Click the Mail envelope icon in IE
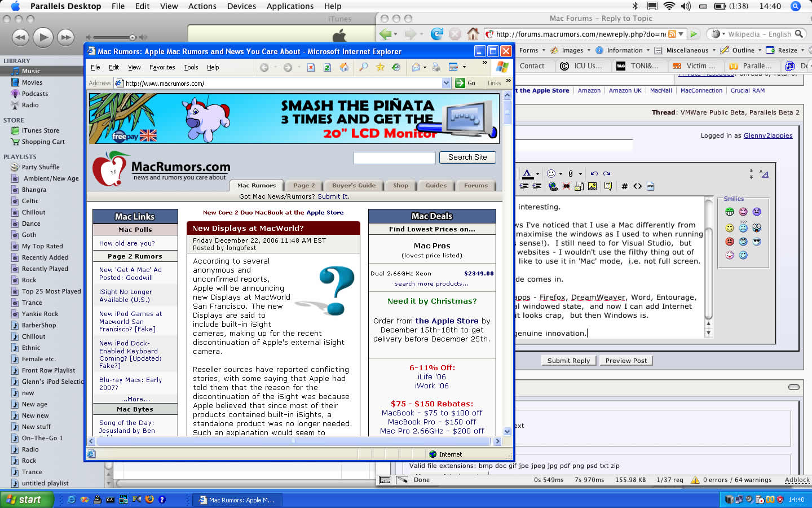 [416, 67]
